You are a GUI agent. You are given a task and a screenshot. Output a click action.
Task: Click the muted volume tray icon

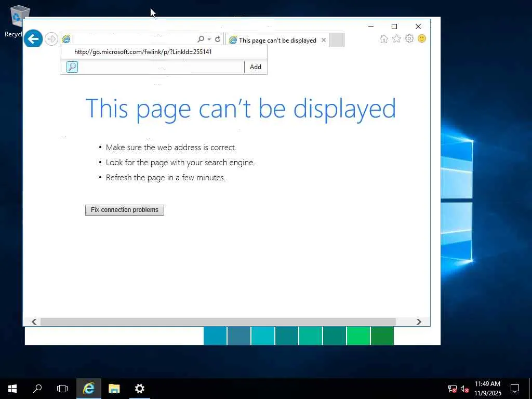click(x=464, y=389)
